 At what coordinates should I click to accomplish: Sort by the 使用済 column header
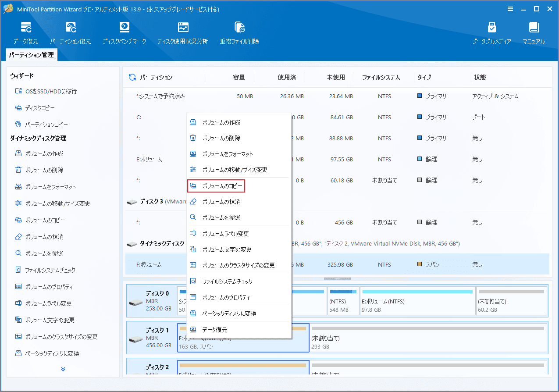(287, 77)
